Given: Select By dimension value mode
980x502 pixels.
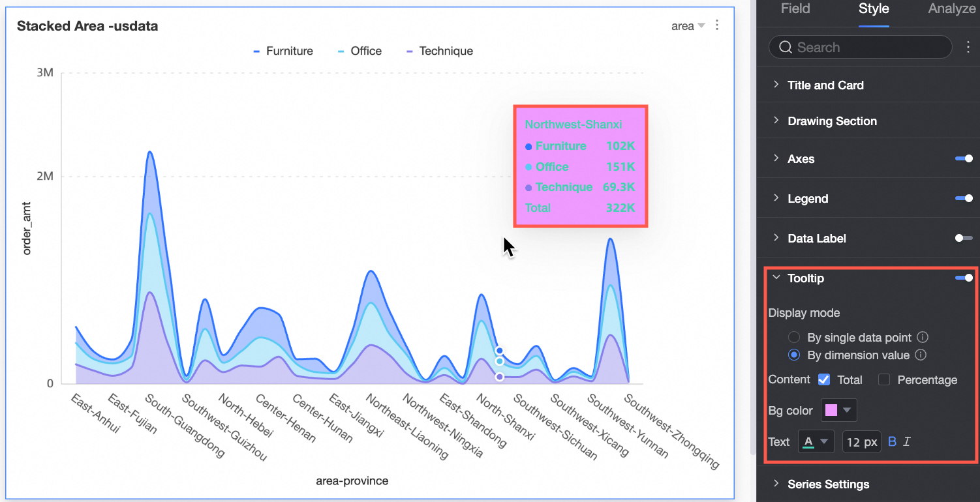Looking at the screenshot, I should (794, 355).
